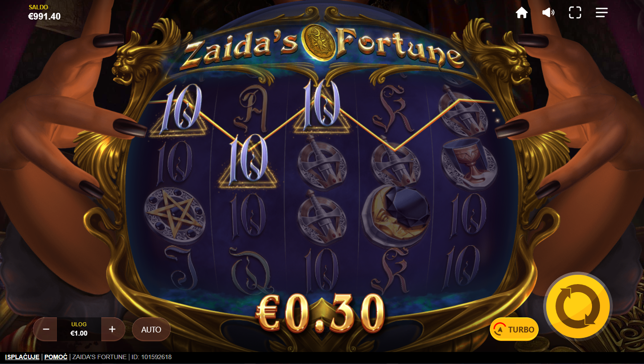Open the AUTO spin options
The width and height of the screenshot is (644, 364).
[x=151, y=329]
